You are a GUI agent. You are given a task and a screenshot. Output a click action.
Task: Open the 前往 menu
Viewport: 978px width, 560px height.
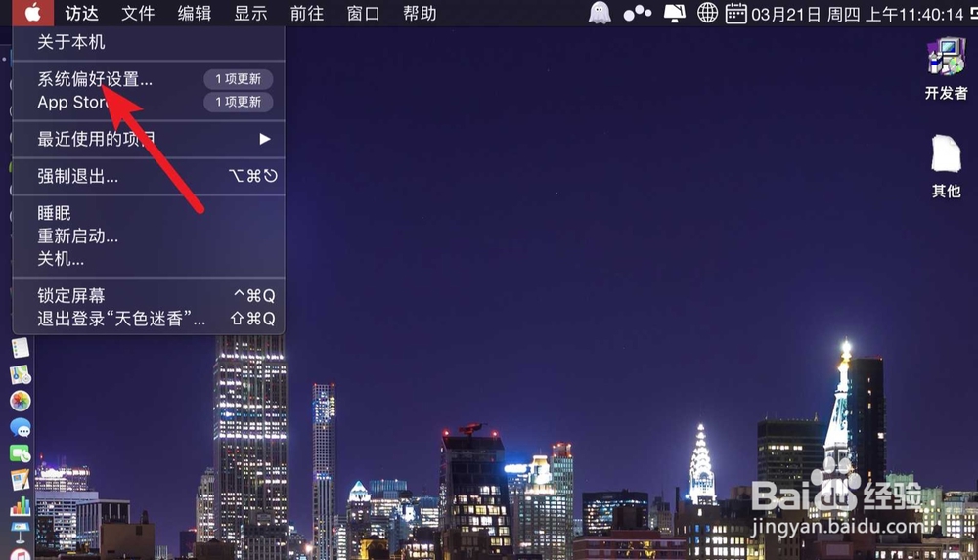307,13
